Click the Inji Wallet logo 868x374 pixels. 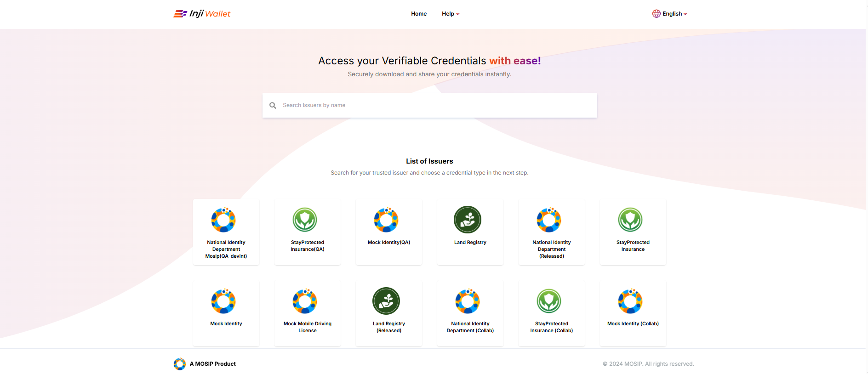[x=202, y=14]
